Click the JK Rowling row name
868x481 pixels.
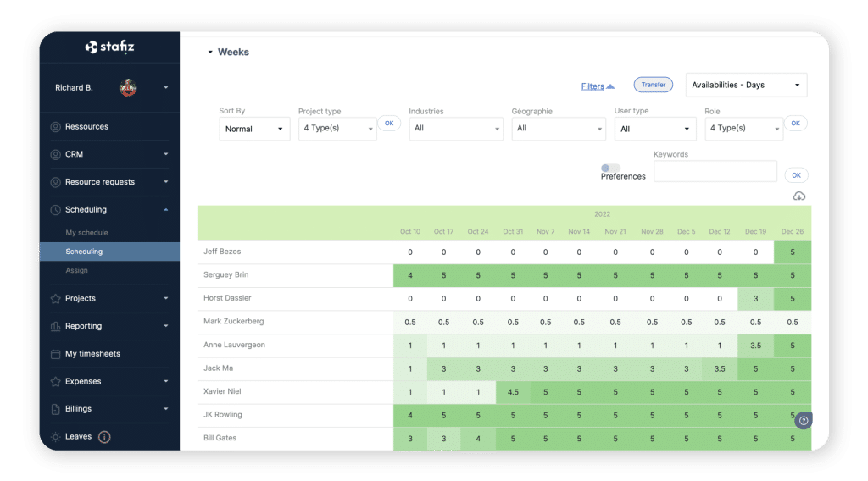[x=223, y=415]
